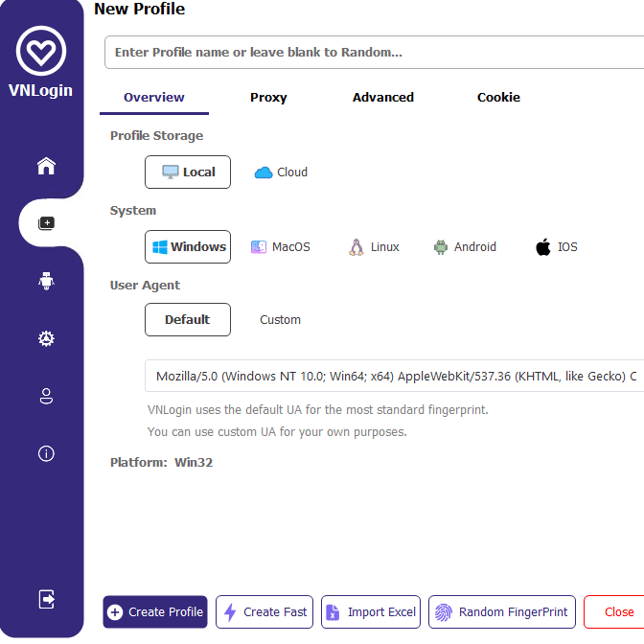Click the User Agent section label
The image size is (644, 644).
tap(145, 285)
